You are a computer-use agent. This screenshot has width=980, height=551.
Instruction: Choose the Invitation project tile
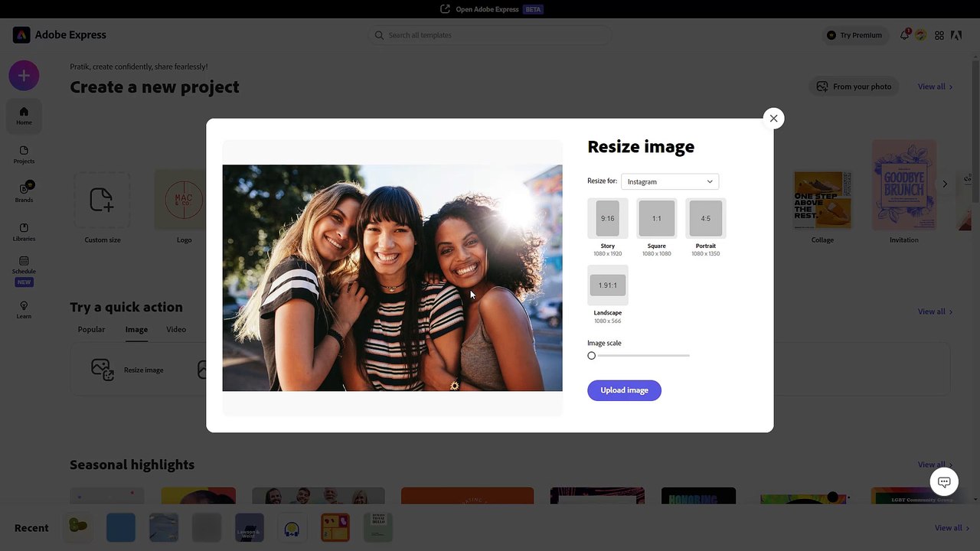[903, 192]
